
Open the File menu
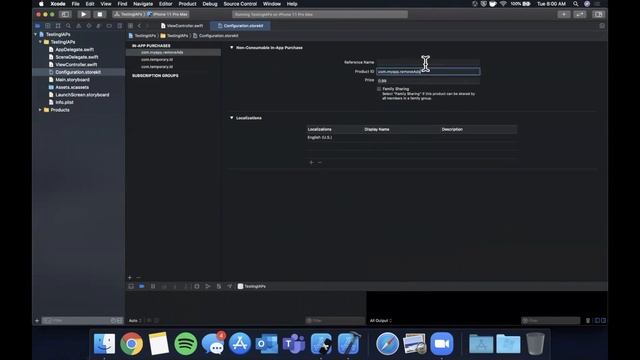coord(76,4)
